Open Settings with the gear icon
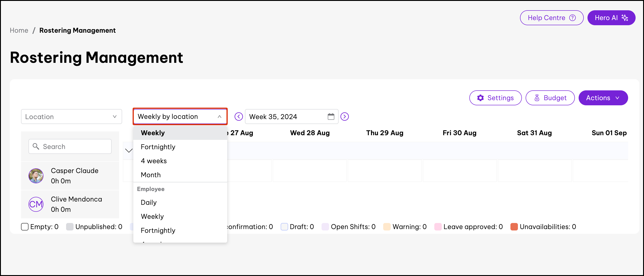Screen dimensions: 644x276 (495, 98)
